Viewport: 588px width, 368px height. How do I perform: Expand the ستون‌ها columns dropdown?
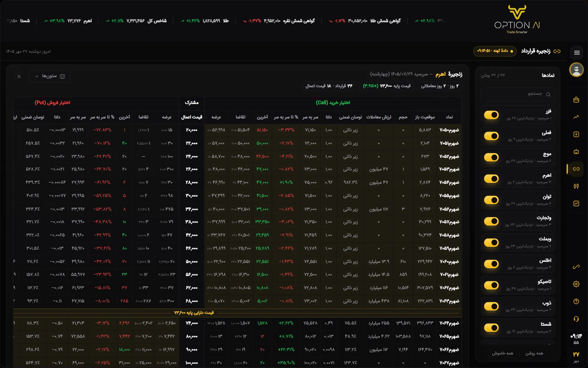(50, 76)
